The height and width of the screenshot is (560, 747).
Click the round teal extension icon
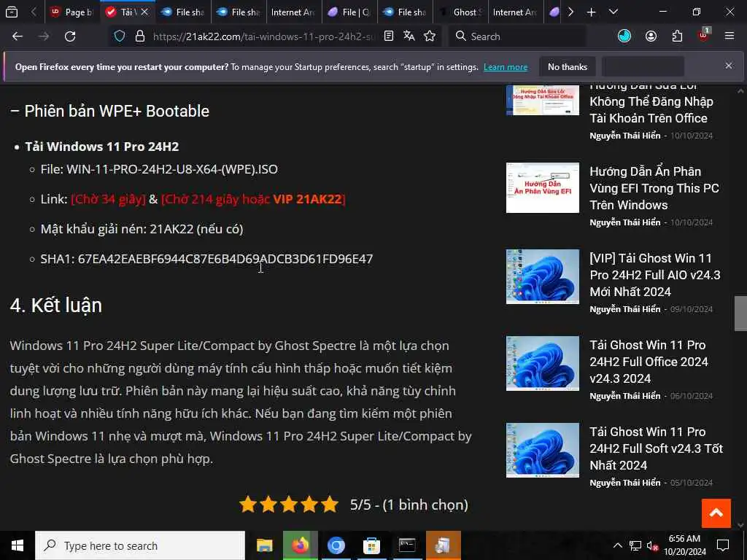coord(624,36)
